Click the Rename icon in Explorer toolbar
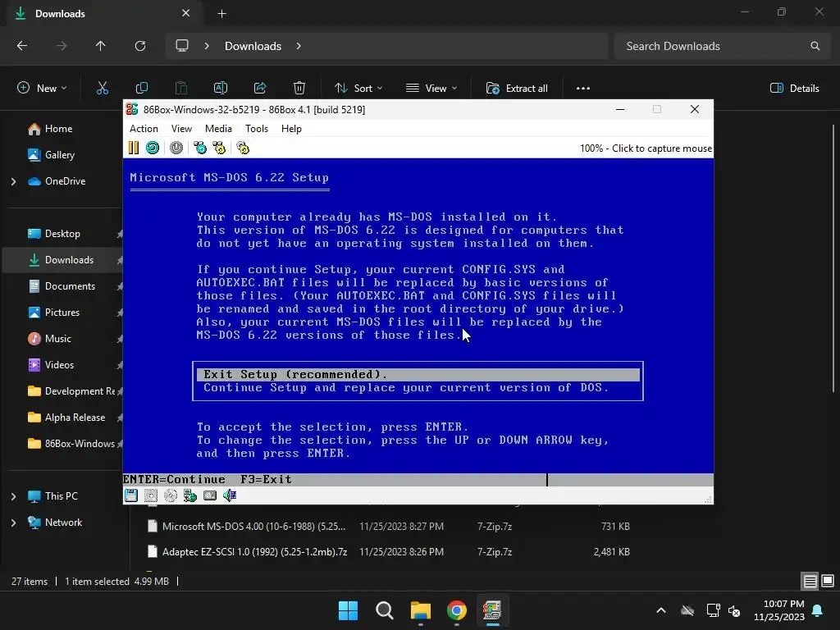840x630 pixels. [221, 89]
